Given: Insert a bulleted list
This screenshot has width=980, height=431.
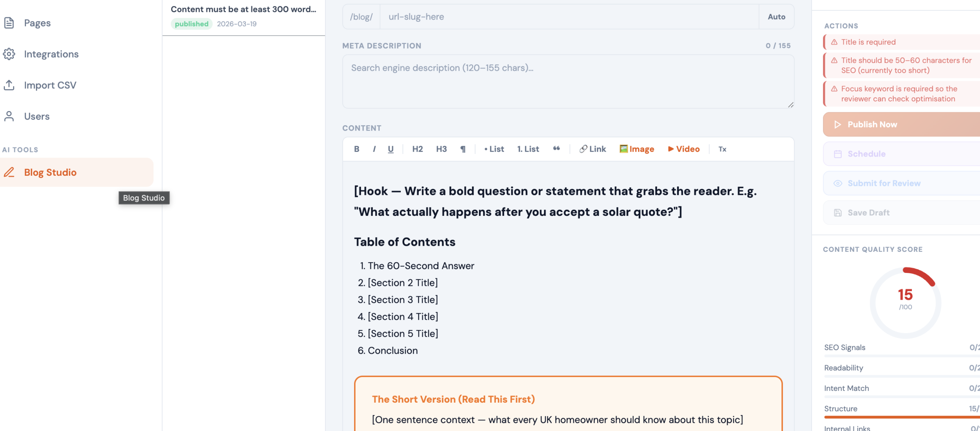Looking at the screenshot, I should tap(494, 149).
